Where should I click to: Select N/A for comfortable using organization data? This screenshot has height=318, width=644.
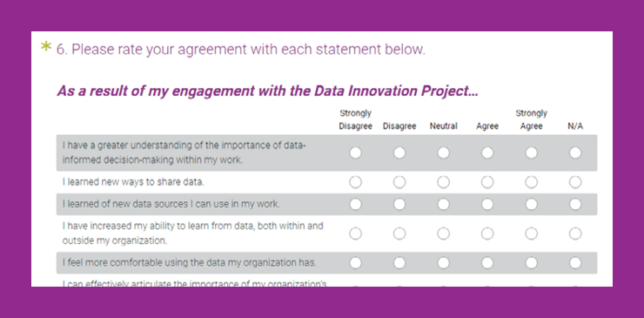pyautogui.click(x=575, y=263)
